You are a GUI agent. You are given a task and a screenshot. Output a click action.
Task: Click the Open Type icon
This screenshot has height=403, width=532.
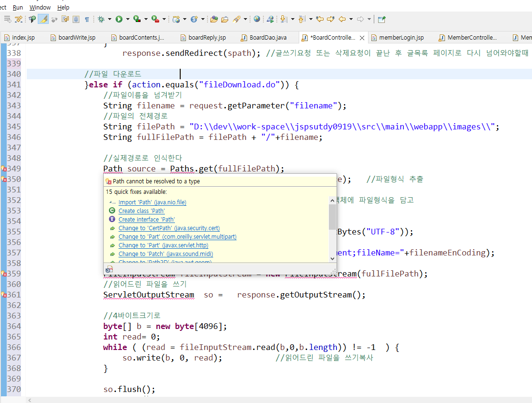click(214, 19)
